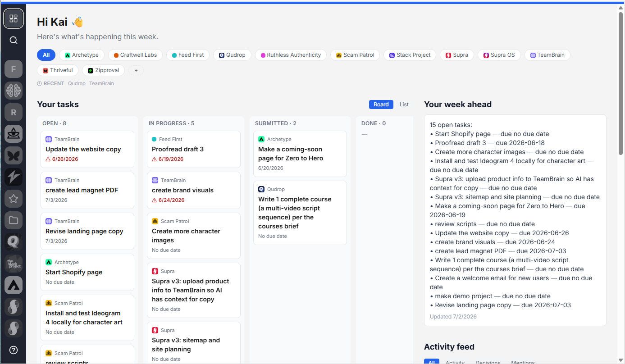Open 'Proofread draft 3' task card
Image resolution: width=625 pixels, height=364 pixels.
coord(194,149)
